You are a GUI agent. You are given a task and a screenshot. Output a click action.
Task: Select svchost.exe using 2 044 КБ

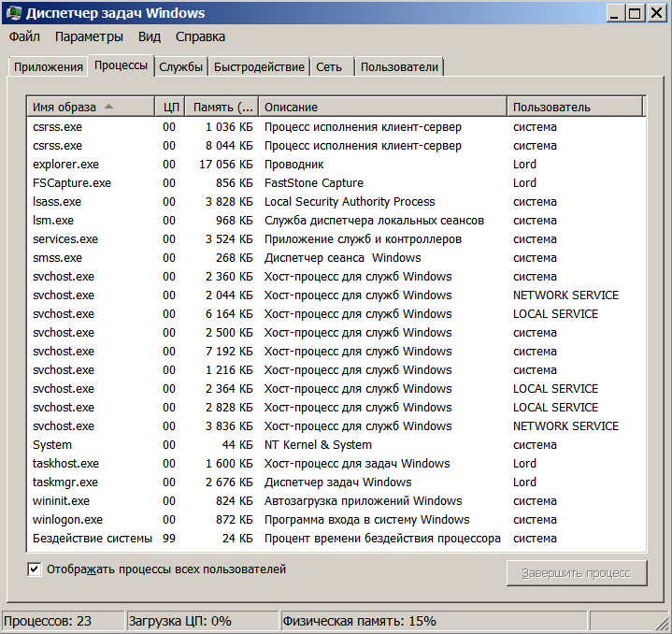tap(336, 295)
